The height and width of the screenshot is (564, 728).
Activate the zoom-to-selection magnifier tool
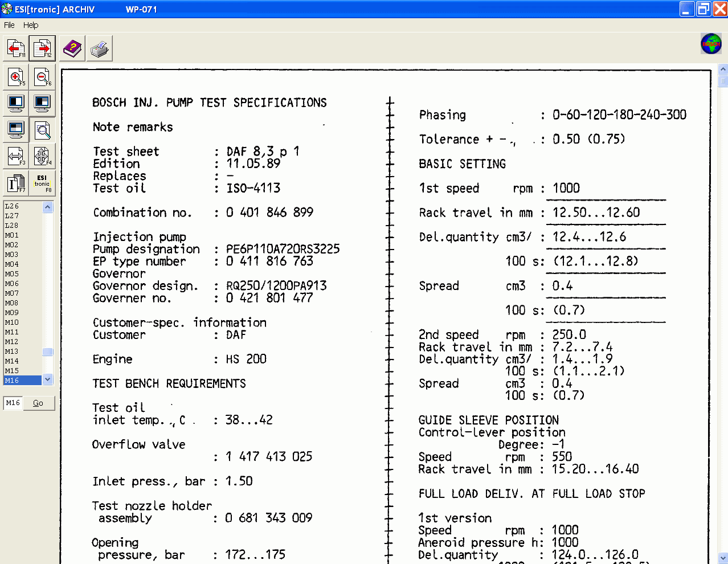(42, 130)
